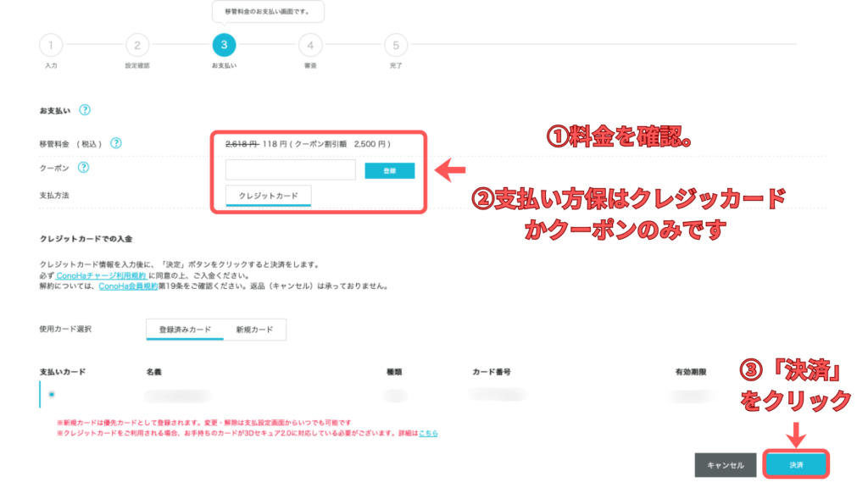
Task: Choose the クレジットカード payment method tab
Action: tap(268, 196)
